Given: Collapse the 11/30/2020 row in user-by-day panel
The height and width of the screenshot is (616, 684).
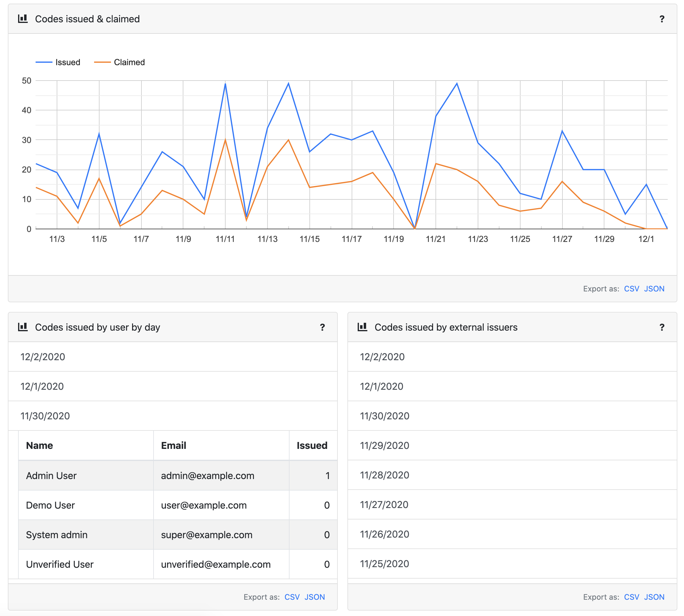Looking at the screenshot, I should click(x=45, y=416).
